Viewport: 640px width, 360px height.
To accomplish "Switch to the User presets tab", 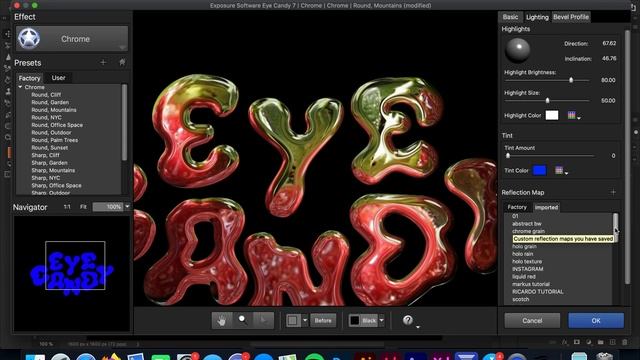I will [58, 78].
